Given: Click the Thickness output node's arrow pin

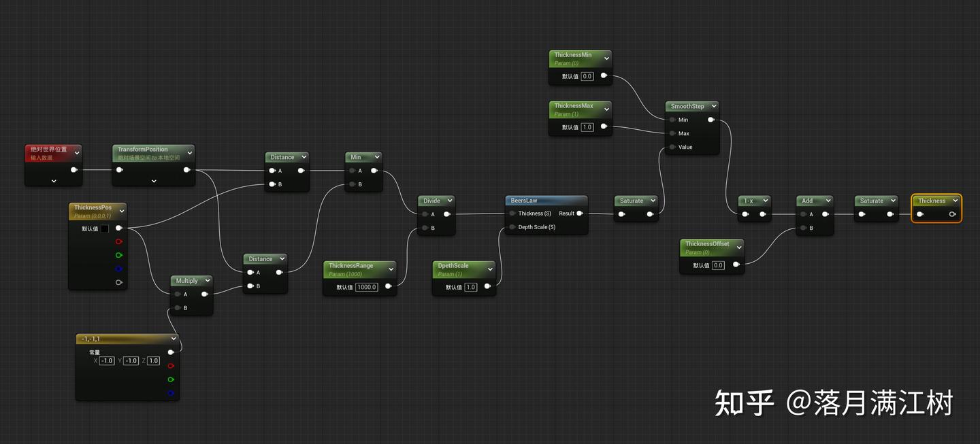Looking at the screenshot, I should pyautogui.click(x=952, y=214).
